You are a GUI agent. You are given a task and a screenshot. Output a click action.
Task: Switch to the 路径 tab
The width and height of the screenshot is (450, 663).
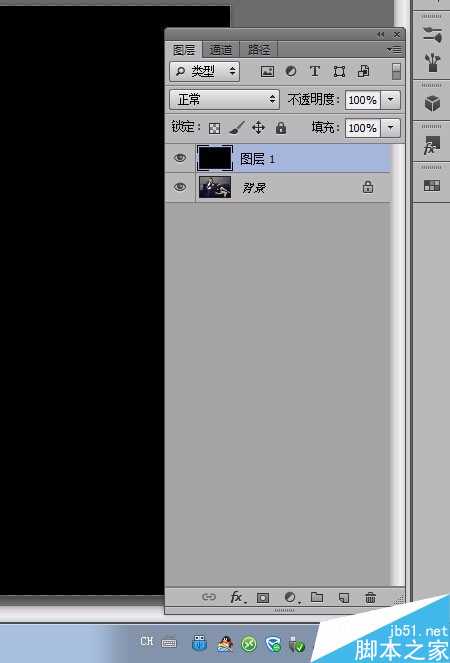coord(258,50)
